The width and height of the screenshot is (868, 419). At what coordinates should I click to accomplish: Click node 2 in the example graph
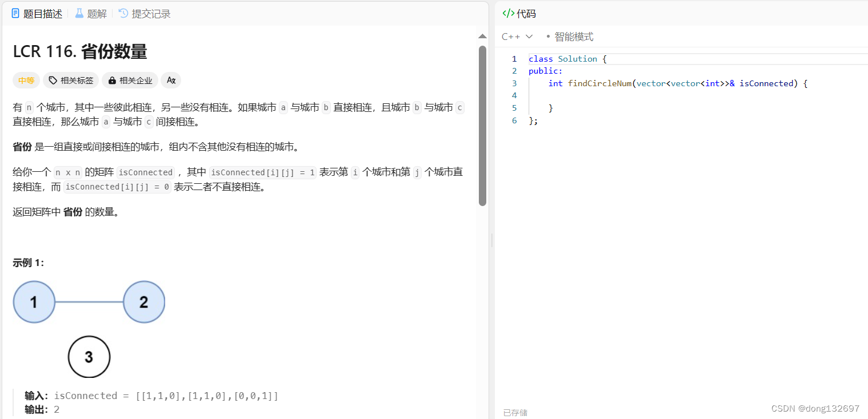(x=144, y=302)
